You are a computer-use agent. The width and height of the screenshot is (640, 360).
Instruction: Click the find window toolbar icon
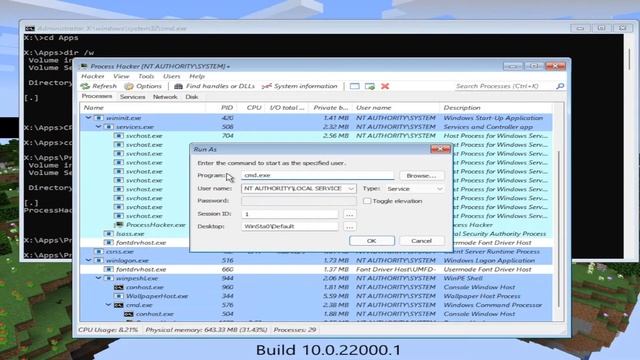[355, 86]
